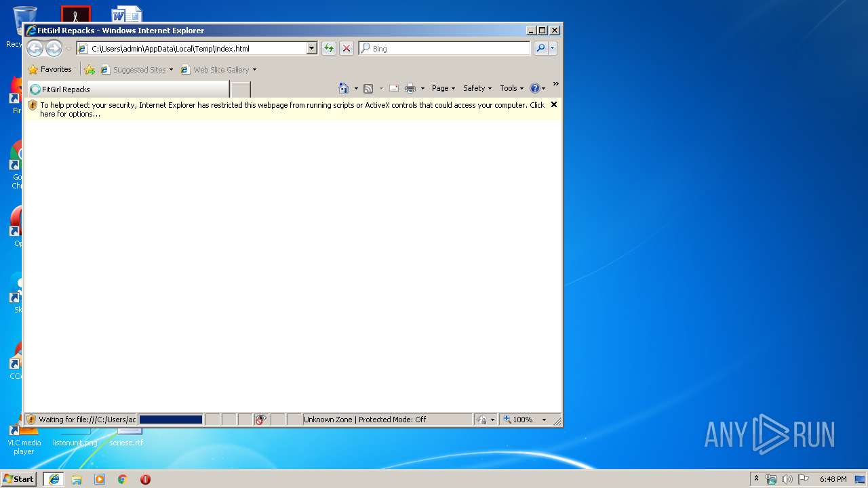The height and width of the screenshot is (488, 868).
Task: Click the Bing search box
Action: coord(444,48)
